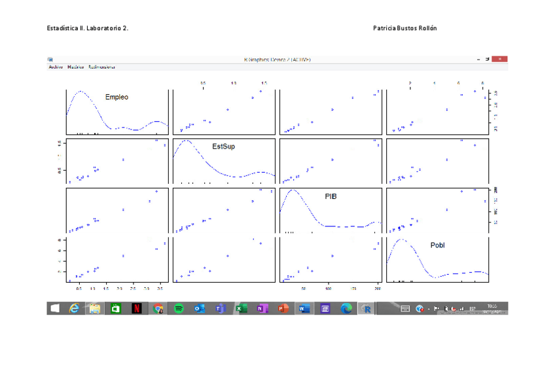Image resolution: width=555 pixels, height=392 pixels.
Task: Click the PIB density plot panel
Action: (331, 211)
